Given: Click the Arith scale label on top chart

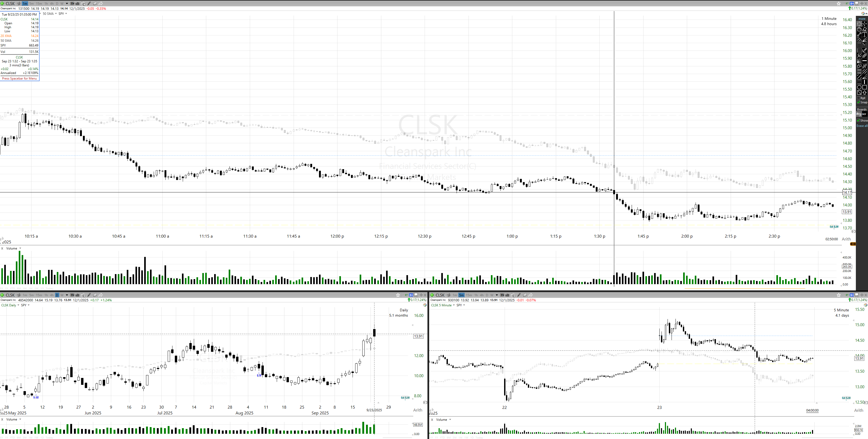Looking at the screenshot, I should 846,239.
